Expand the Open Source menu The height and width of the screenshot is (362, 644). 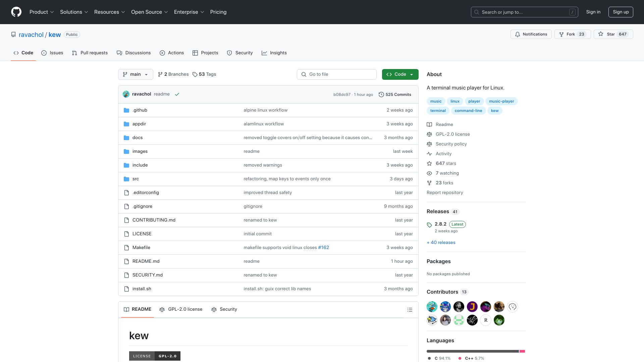pos(150,12)
